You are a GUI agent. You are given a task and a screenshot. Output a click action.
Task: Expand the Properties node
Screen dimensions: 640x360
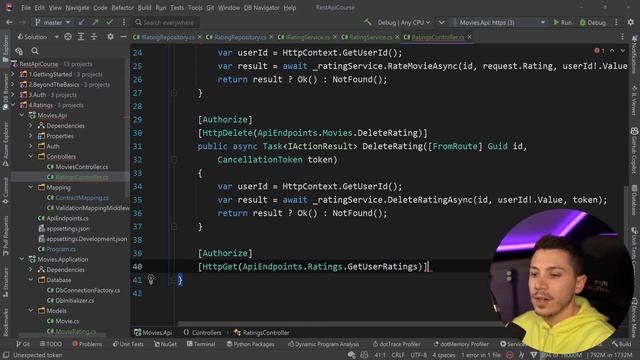pos(31,136)
